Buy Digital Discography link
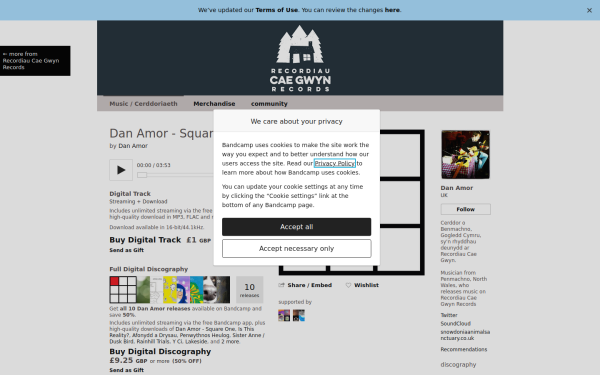 pyautogui.click(x=160, y=352)
